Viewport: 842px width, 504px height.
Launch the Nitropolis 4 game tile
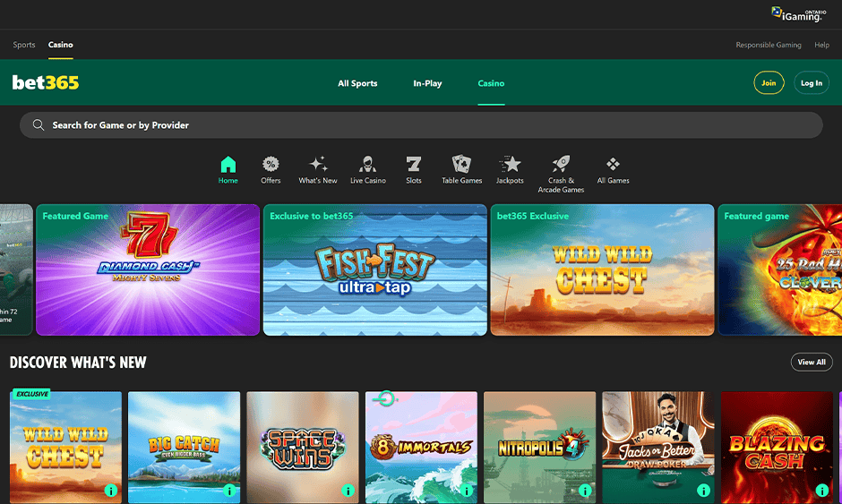[539, 447]
